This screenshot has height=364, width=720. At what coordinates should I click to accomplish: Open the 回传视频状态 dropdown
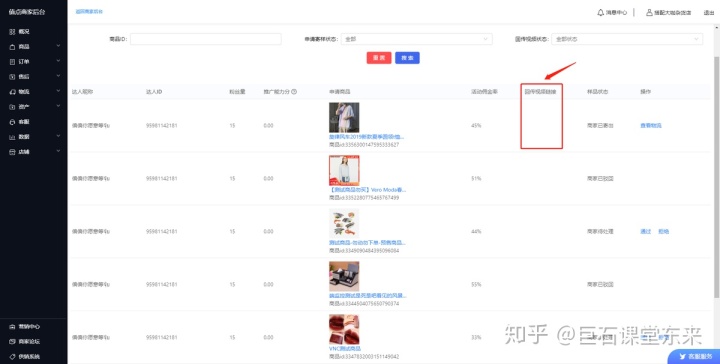click(627, 39)
